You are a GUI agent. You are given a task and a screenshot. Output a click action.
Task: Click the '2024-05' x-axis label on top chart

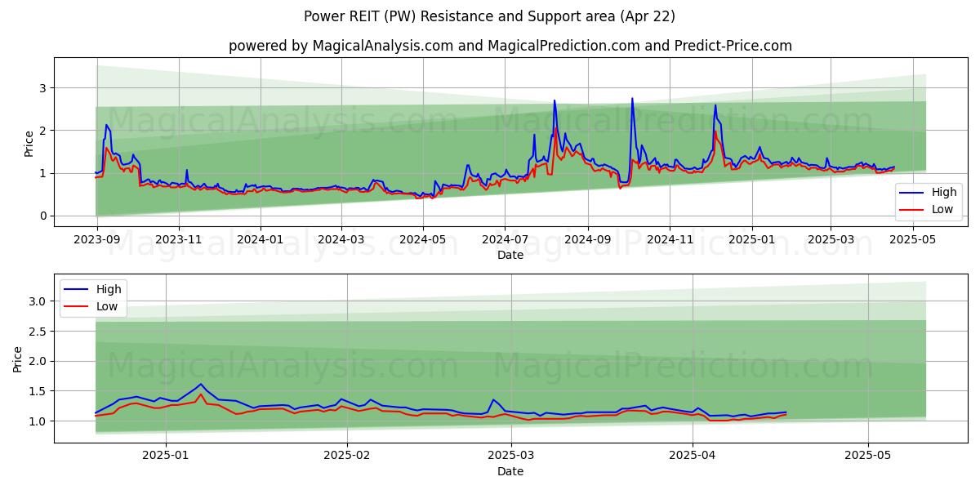coord(423,240)
